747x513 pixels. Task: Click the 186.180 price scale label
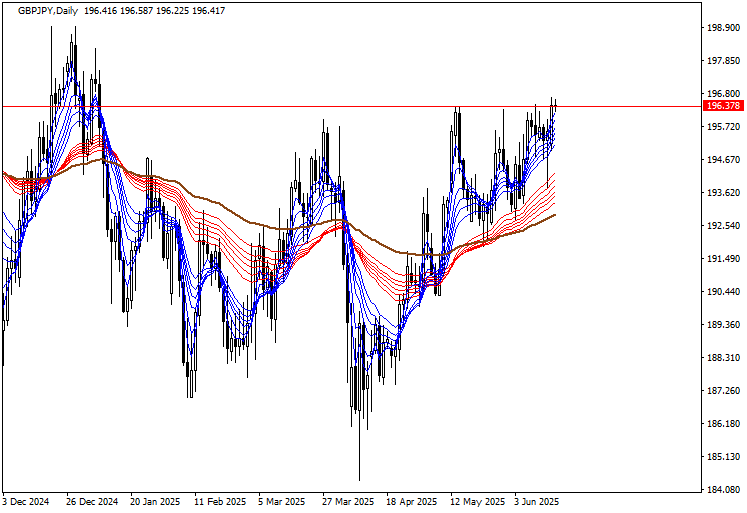[723, 424]
